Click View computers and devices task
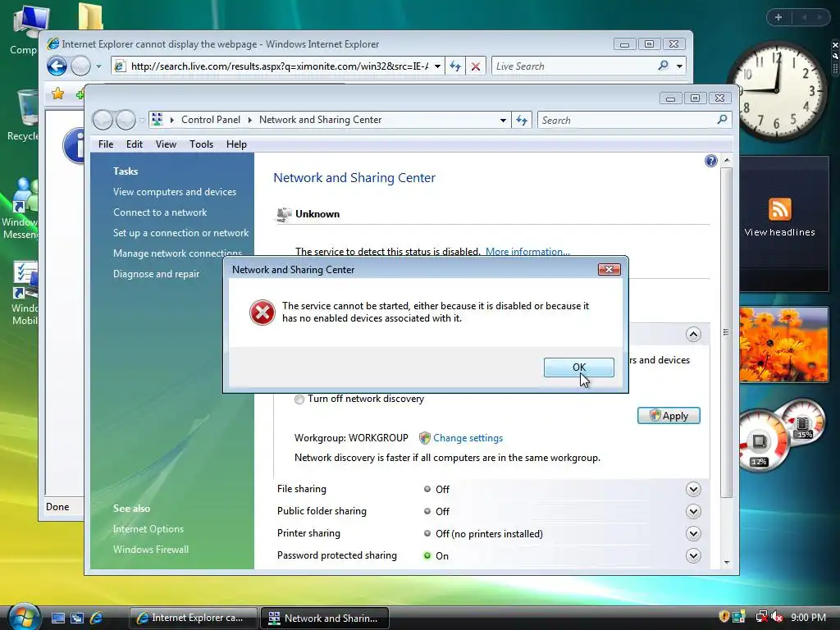 tap(175, 192)
